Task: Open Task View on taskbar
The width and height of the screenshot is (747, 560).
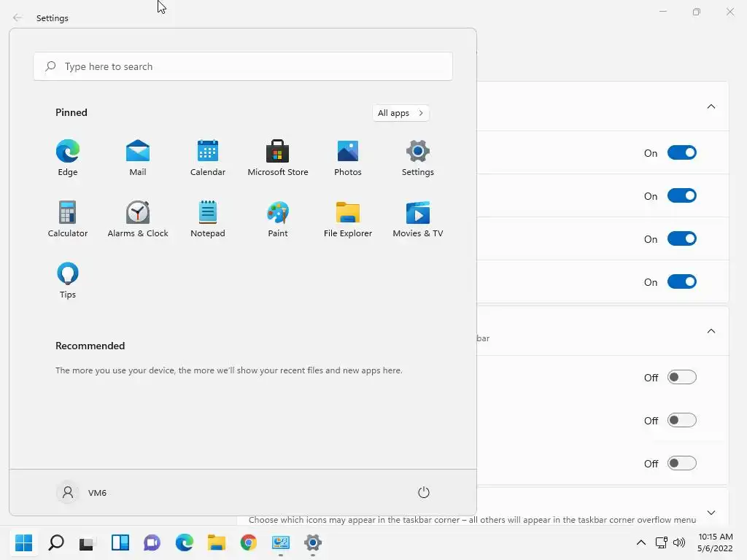Action: click(x=88, y=542)
